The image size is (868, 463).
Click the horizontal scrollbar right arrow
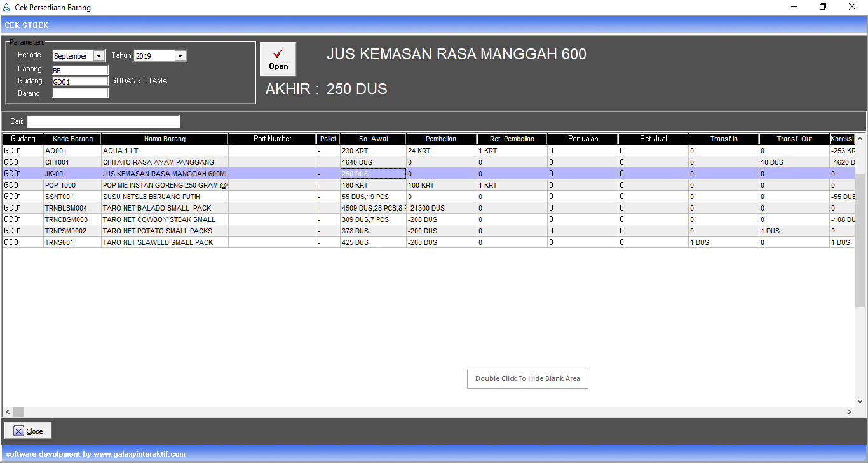point(849,412)
